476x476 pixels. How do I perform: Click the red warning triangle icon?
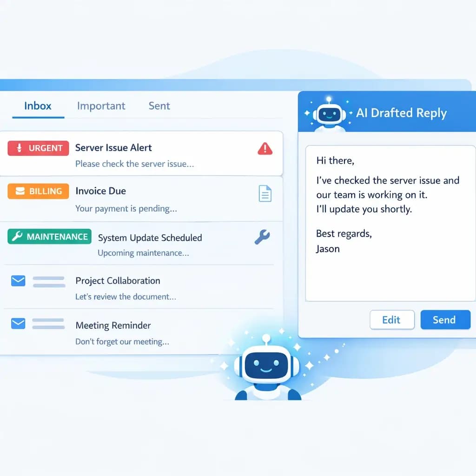pos(265,149)
